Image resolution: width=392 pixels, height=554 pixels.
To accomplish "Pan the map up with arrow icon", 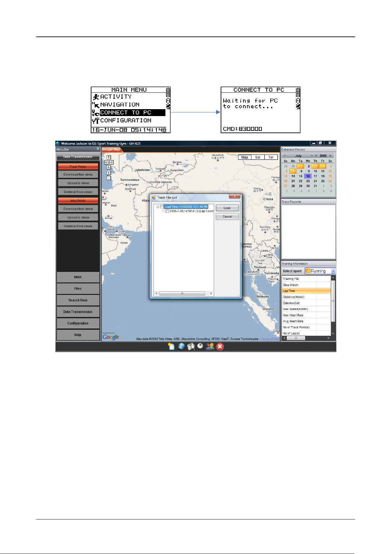I will point(109,157).
